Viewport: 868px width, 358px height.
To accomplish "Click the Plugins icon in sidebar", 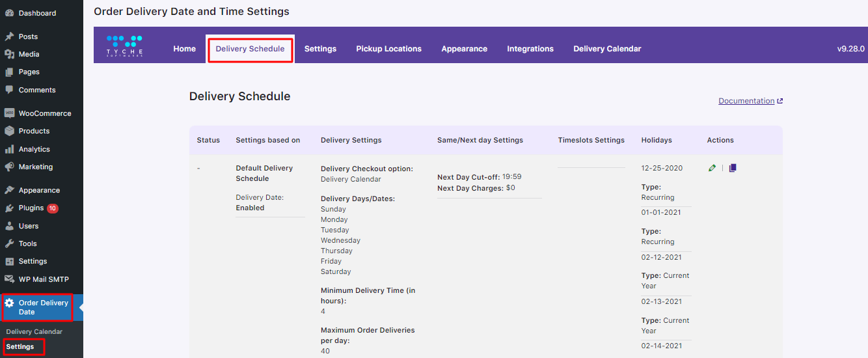I will 9,208.
